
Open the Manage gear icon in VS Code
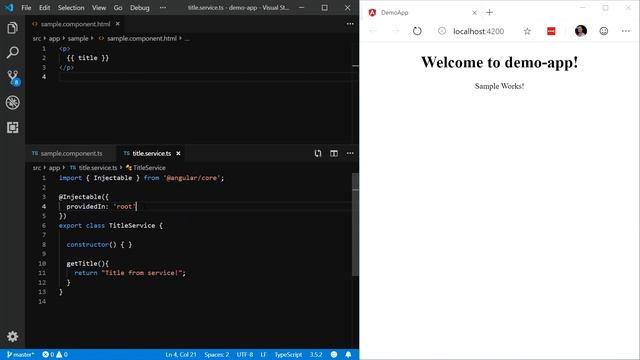click(12, 336)
